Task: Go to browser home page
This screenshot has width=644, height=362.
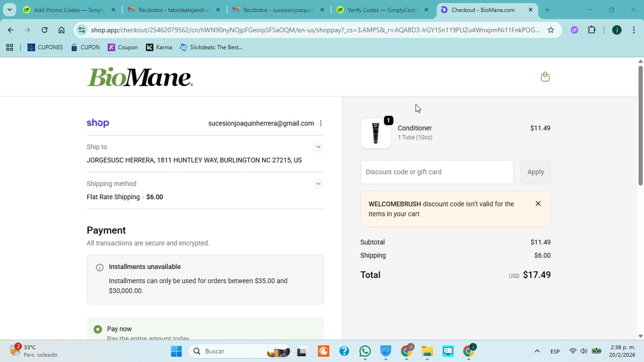Action: pyautogui.click(x=61, y=30)
